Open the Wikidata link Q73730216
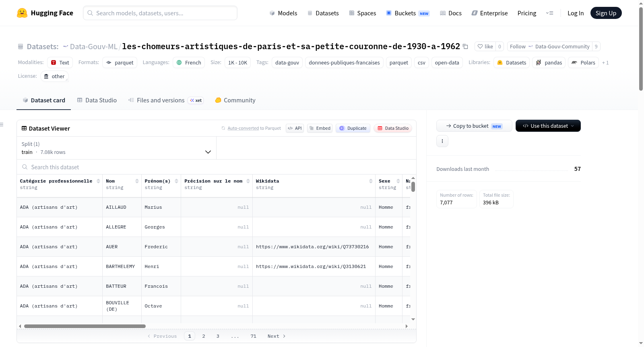Viewport: 644px width, 347px height. point(312,247)
